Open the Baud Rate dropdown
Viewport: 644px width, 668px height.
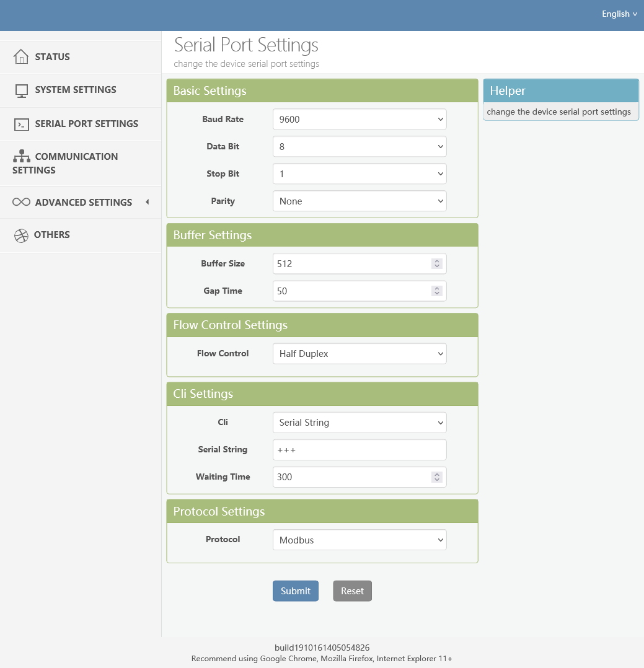(359, 120)
